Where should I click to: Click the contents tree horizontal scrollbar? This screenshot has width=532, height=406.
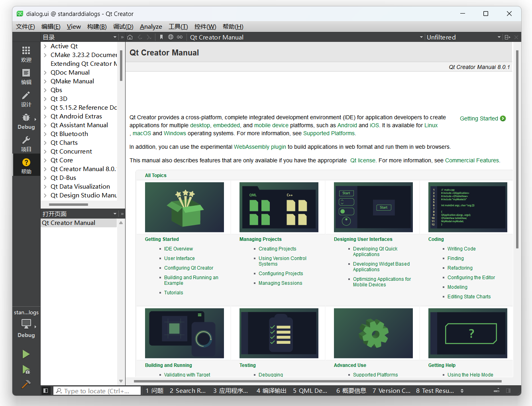[69, 205]
